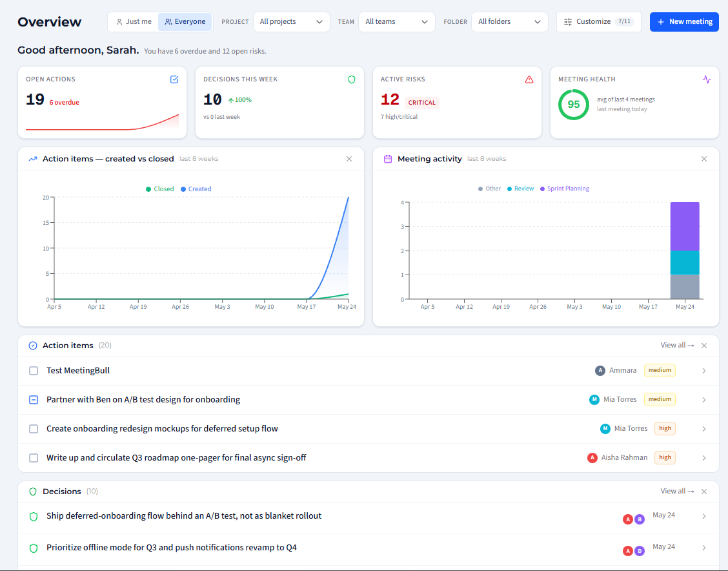
Task: Click the purple Sprint Planning bar segment
Action: pyautogui.click(x=685, y=226)
